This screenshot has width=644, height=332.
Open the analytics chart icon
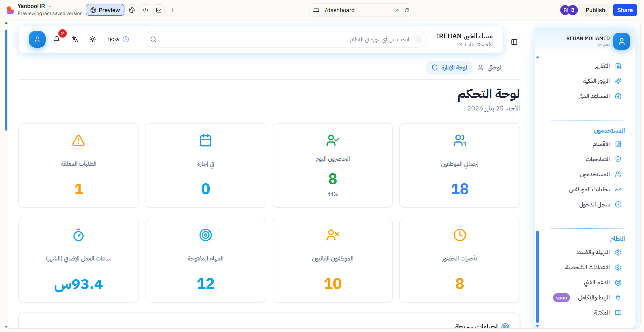pyautogui.click(x=159, y=10)
